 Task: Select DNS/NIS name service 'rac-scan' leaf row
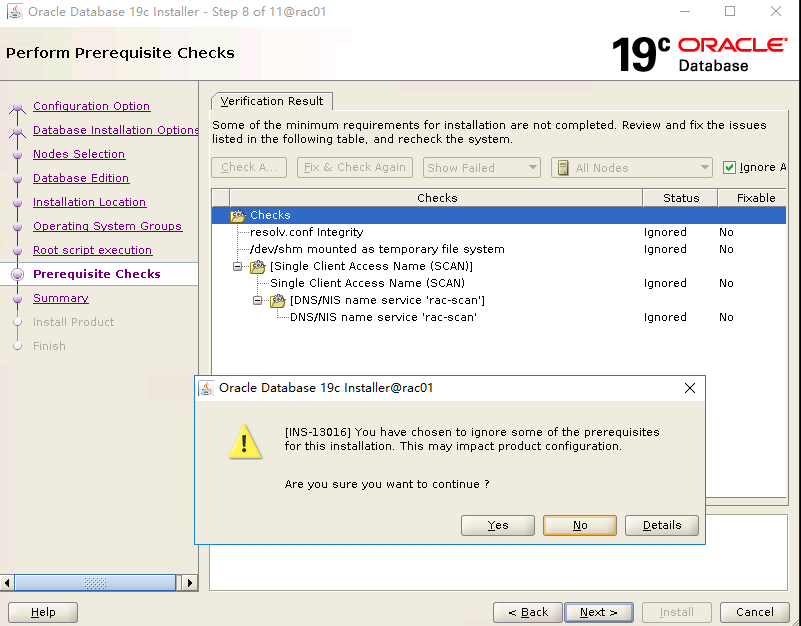pos(499,317)
